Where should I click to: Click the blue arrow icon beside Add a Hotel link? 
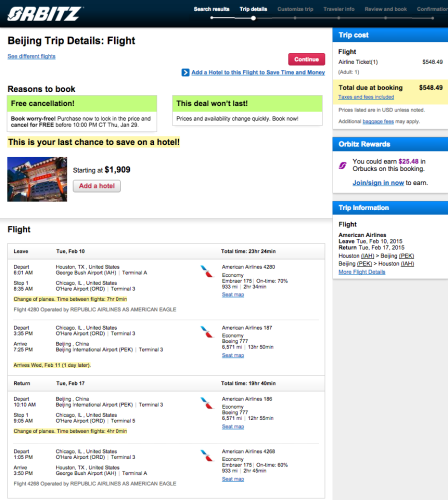[x=185, y=72]
